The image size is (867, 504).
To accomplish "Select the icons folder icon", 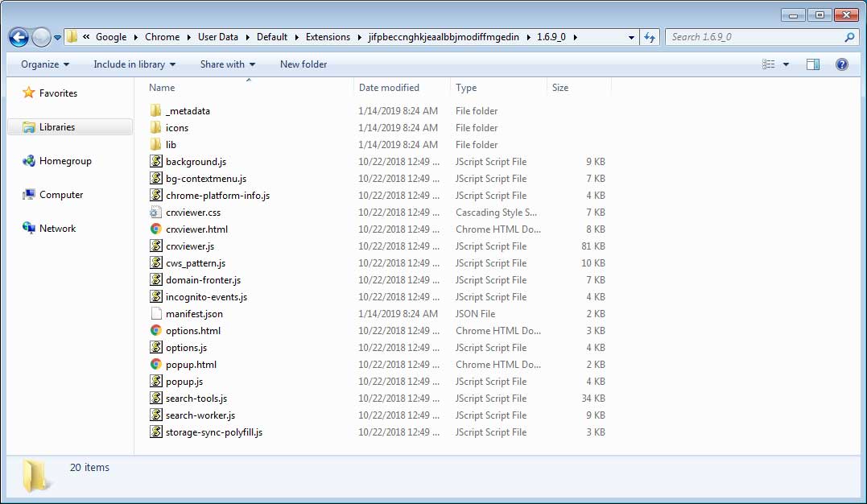I will tap(156, 128).
